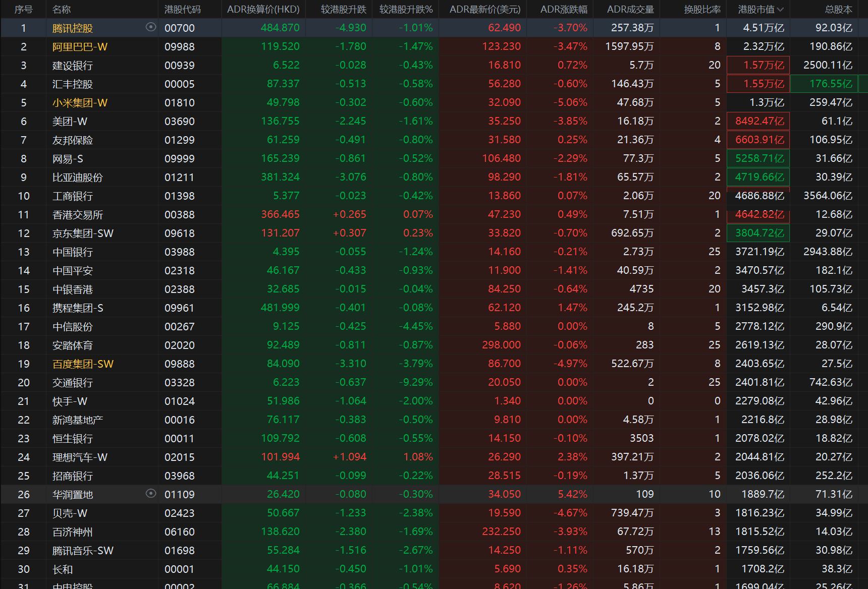
Task: Sort by ADR换算价(HKD) column header
Action: pyautogui.click(x=263, y=9)
